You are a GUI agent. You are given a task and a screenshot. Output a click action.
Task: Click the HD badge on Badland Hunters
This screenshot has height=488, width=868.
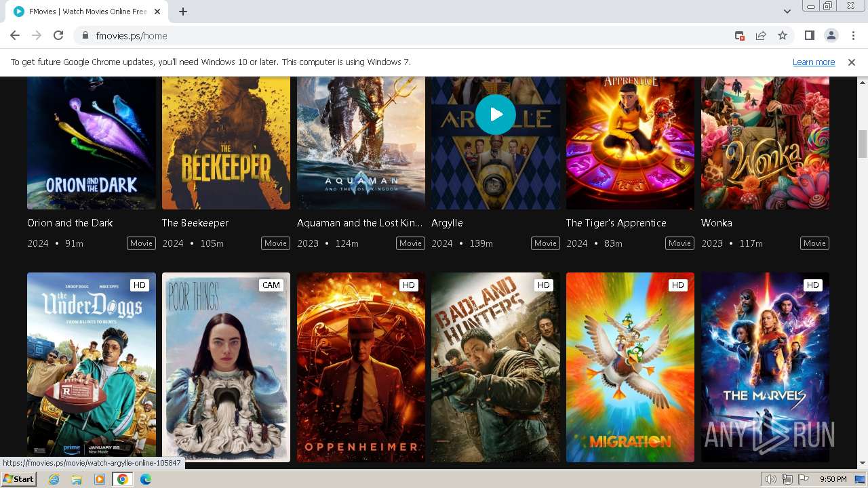click(x=543, y=285)
